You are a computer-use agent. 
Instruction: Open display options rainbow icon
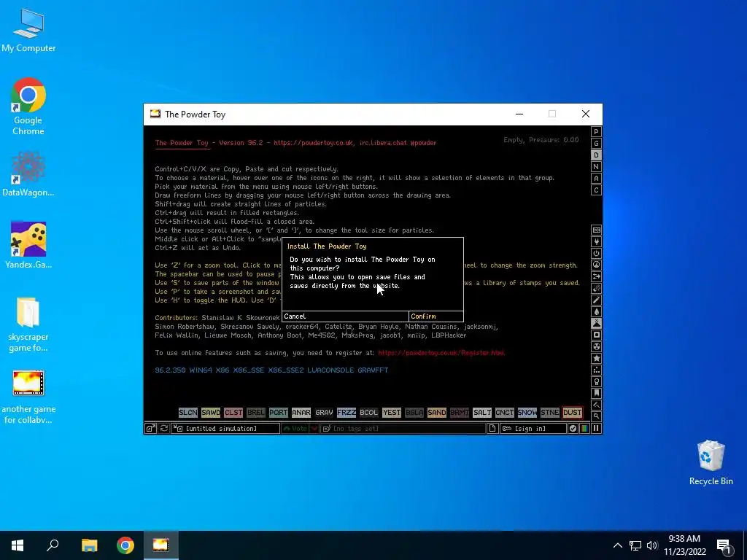[584, 429]
